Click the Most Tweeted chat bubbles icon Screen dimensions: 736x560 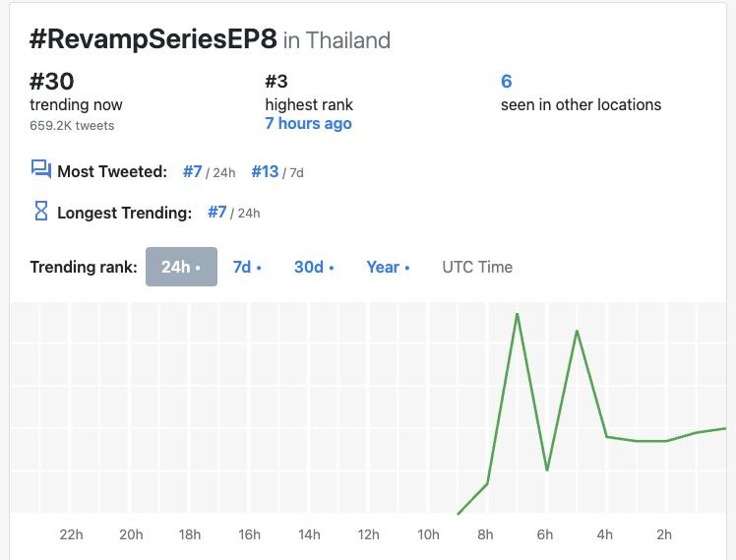tap(40, 170)
